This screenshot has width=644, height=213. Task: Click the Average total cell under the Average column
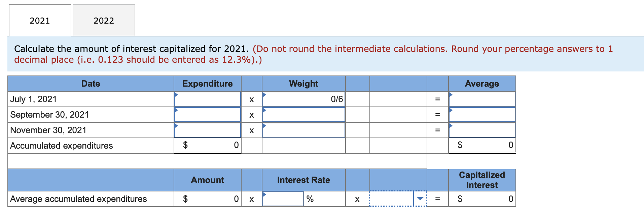pyautogui.click(x=481, y=145)
